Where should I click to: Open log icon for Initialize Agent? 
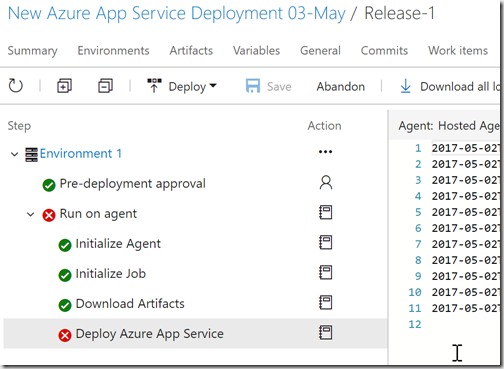click(x=326, y=242)
